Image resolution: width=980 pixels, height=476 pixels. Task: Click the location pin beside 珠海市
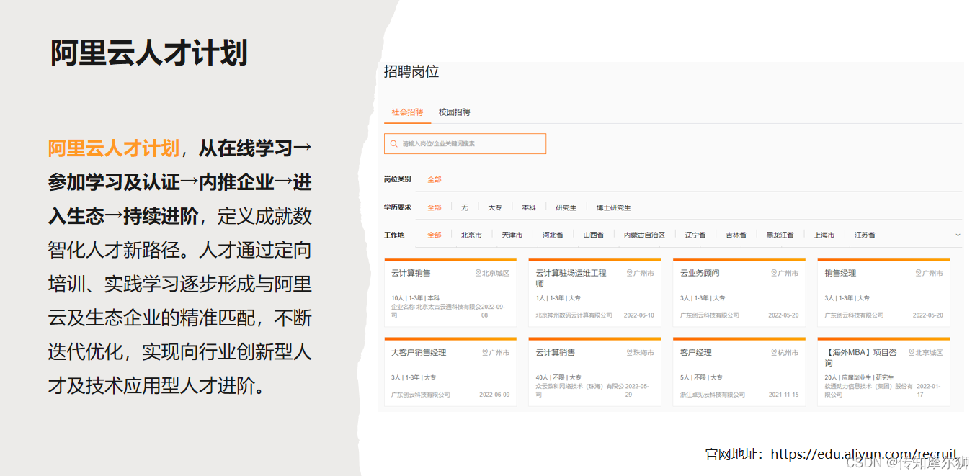[630, 353]
